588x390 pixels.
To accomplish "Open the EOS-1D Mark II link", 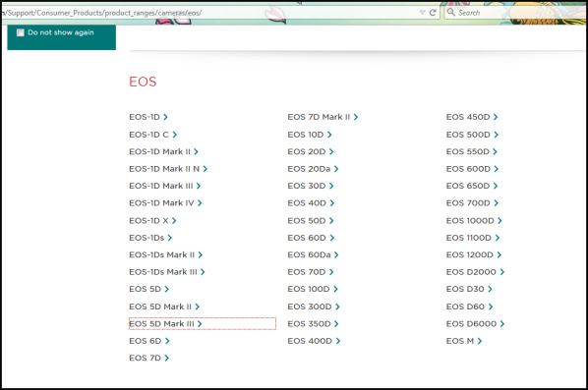I will click(164, 151).
